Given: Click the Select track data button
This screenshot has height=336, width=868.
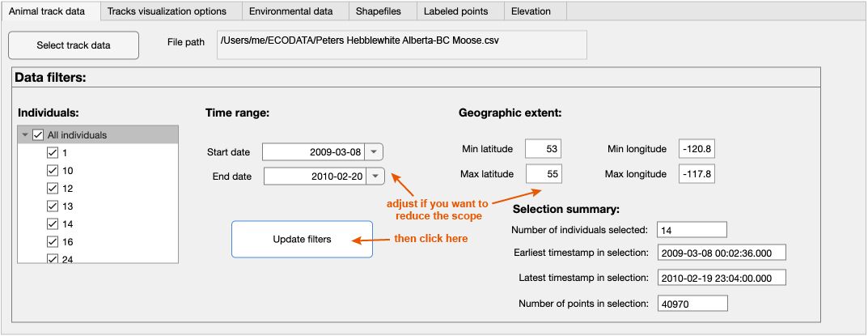Looking at the screenshot, I should 74,45.
